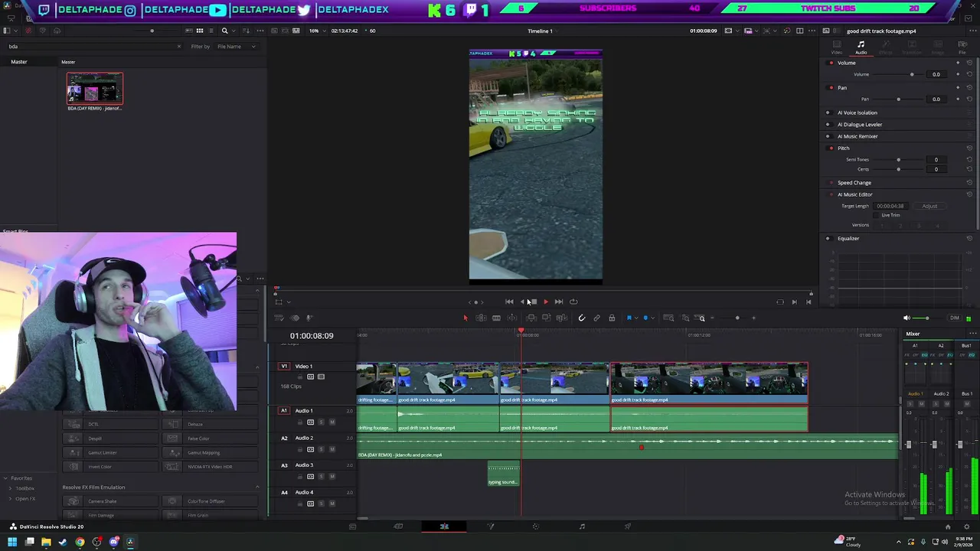Enable AI Dialogue Leveler toggle
Viewport: 980px width, 551px height.
click(x=828, y=125)
